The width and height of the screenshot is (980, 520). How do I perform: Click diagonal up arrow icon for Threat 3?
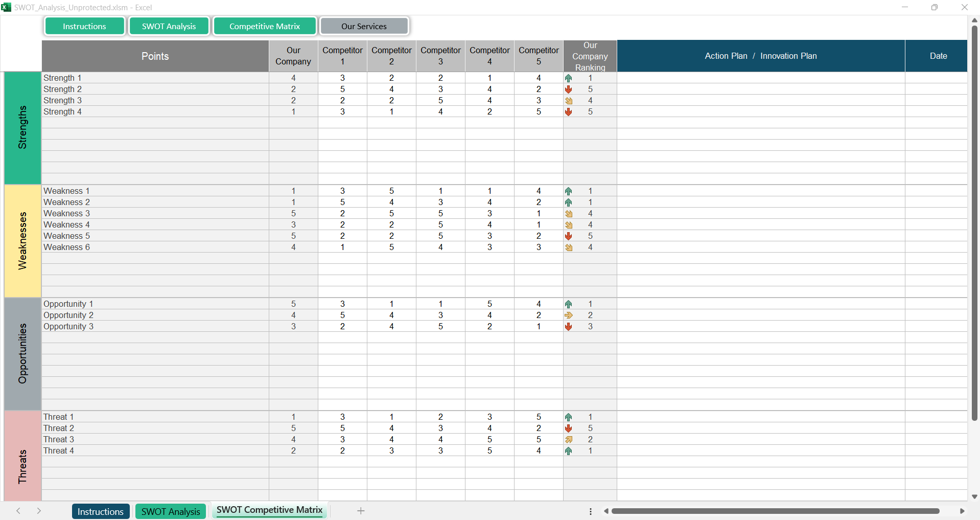click(x=568, y=440)
